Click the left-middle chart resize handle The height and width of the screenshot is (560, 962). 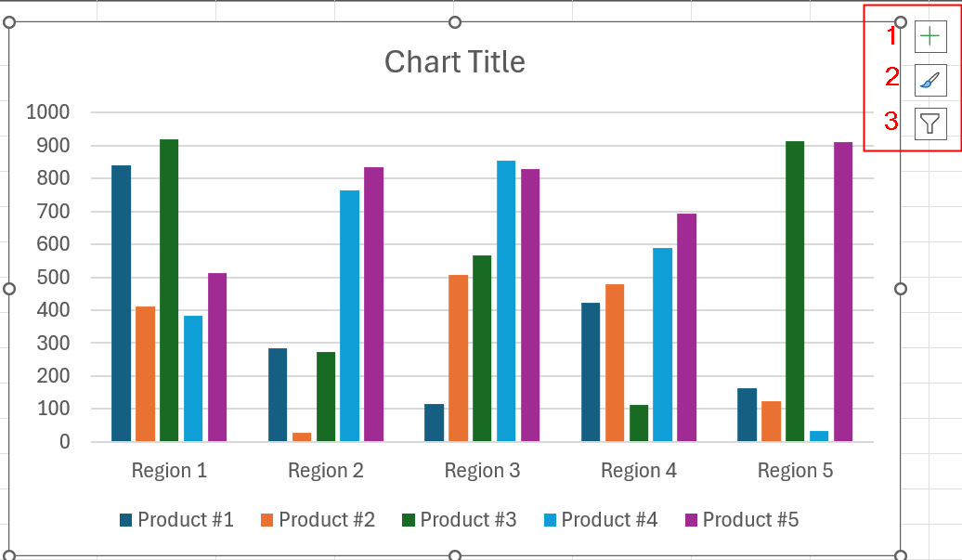[9, 289]
